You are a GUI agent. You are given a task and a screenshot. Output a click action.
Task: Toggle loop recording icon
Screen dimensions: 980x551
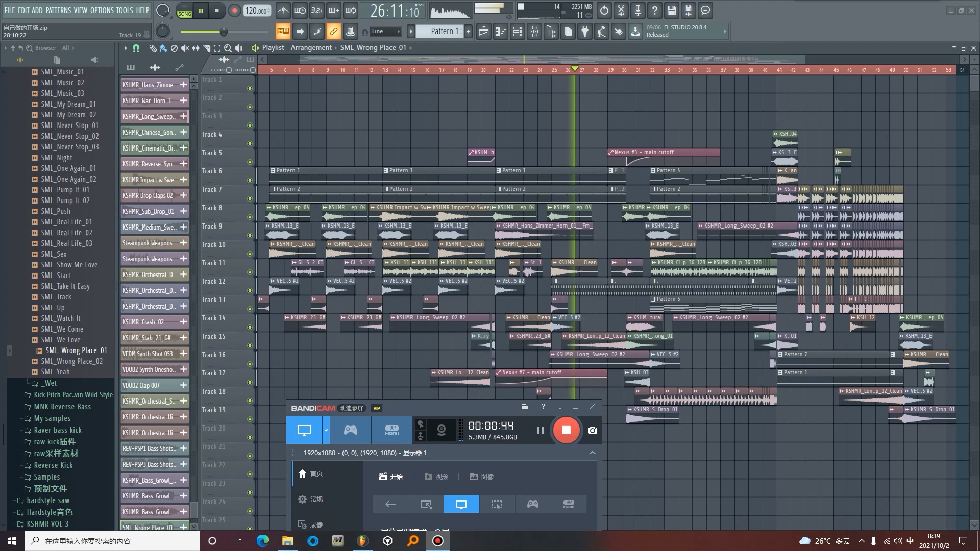351,10
